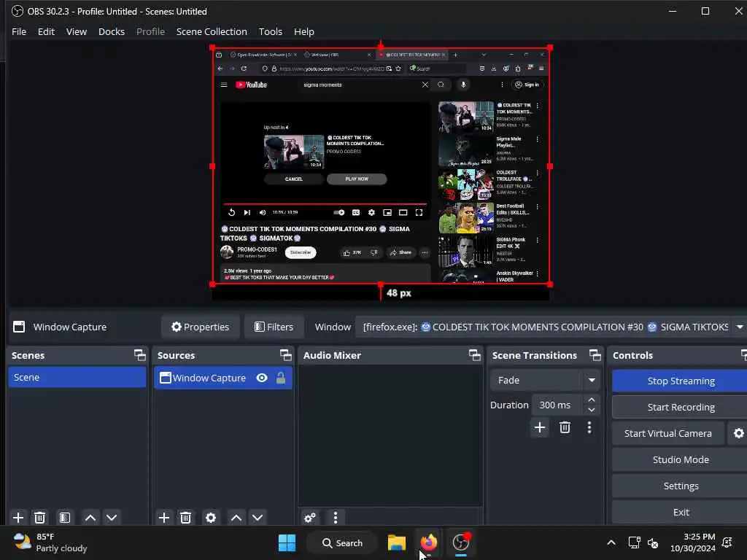Open the Windows Start menu
The image size is (747, 560).
tap(287, 542)
